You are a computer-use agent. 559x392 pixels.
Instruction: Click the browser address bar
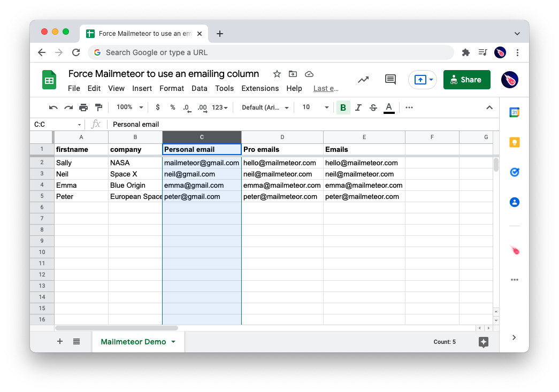pyautogui.click(x=271, y=52)
